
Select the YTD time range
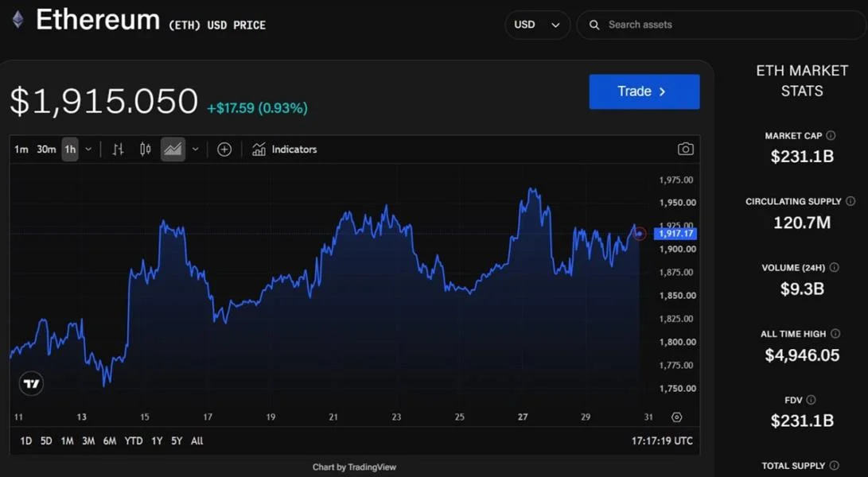[134, 441]
